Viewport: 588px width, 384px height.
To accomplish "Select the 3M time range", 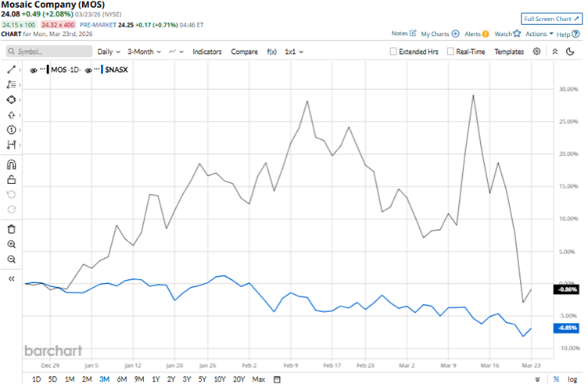I will (x=104, y=379).
